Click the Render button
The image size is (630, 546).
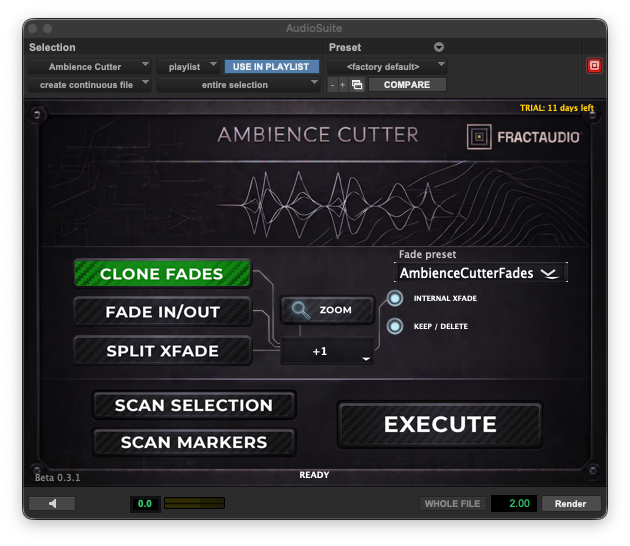pyautogui.click(x=571, y=503)
